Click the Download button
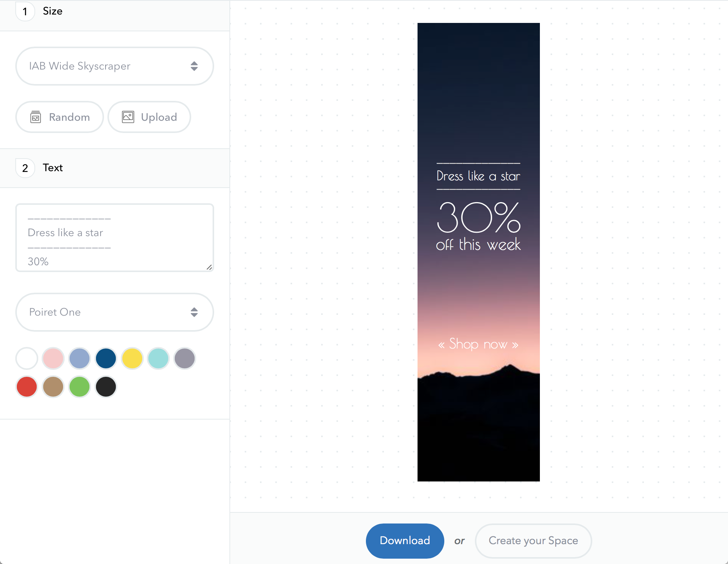 coord(405,541)
